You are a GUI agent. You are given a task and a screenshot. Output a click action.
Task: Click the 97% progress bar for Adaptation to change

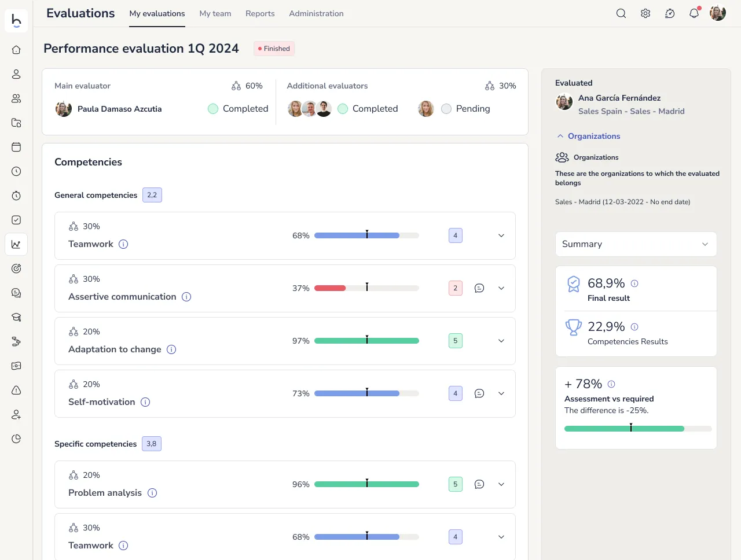[366, 341]
